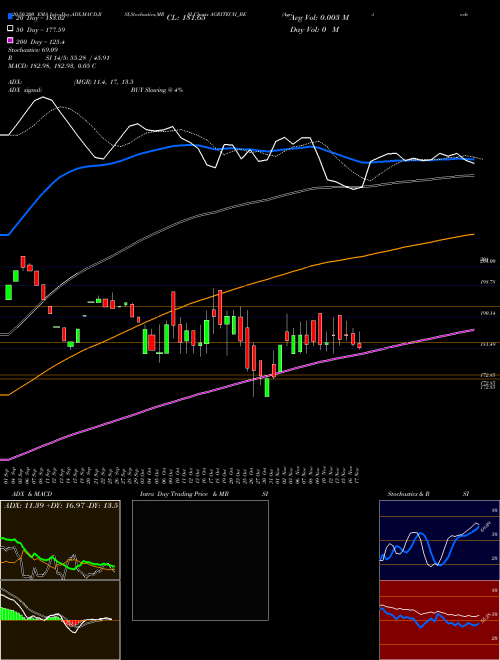Click the '181.49' price level label
This screenshot has height=660, width=500.
click(487, 345)
